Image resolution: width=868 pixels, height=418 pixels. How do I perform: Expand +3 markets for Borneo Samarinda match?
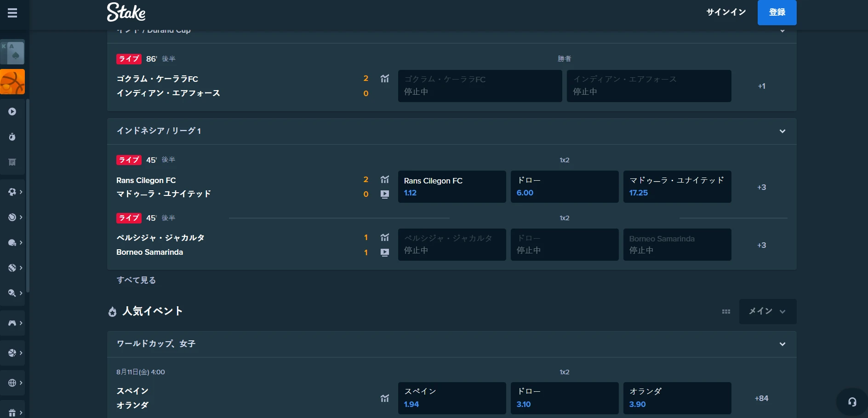(x=762, y=245)
